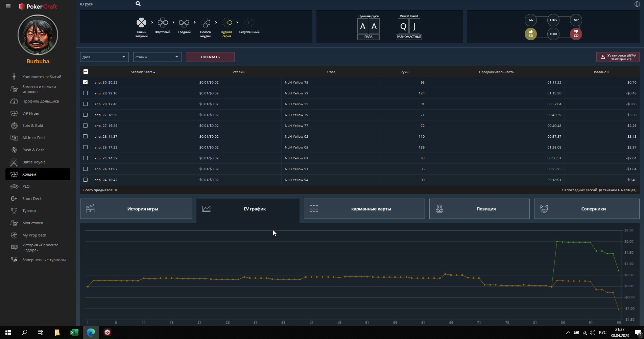Screen dimensions: 644x339
Task: Click the ББ position circle
Action: pos(531,20)
